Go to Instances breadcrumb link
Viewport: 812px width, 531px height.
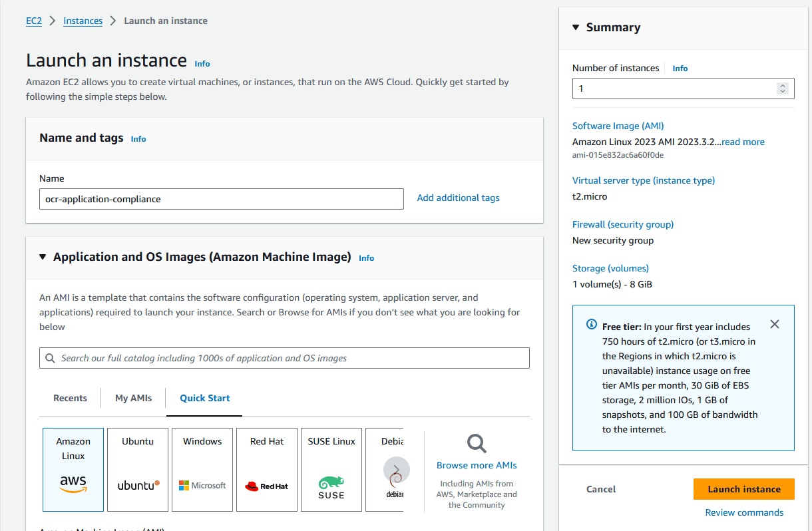point(83,21)
